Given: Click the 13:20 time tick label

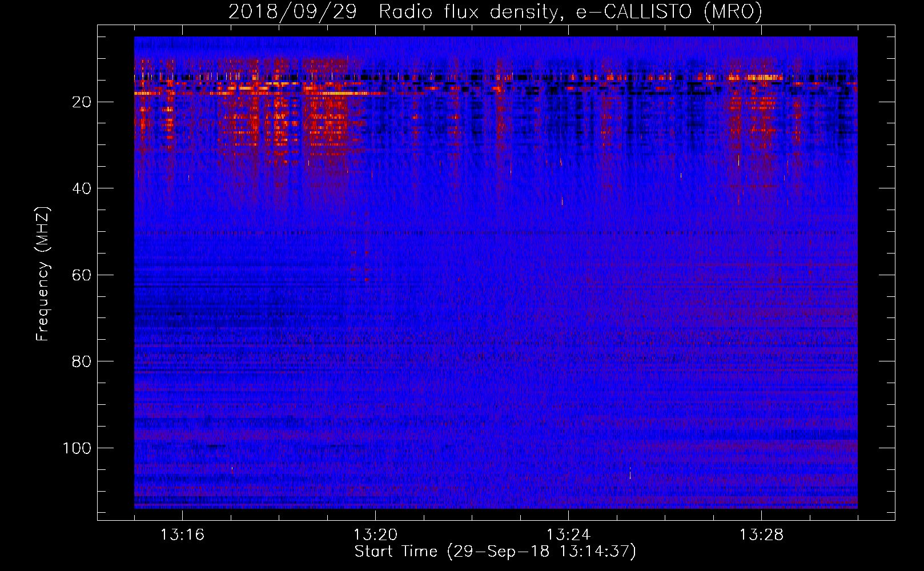Looking at the screenshot, I should [x=375, y=535].
